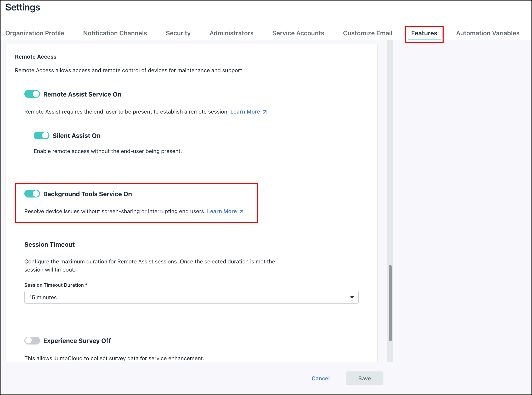
Task: Select the Features tab
Action: [x=424, y=33]
